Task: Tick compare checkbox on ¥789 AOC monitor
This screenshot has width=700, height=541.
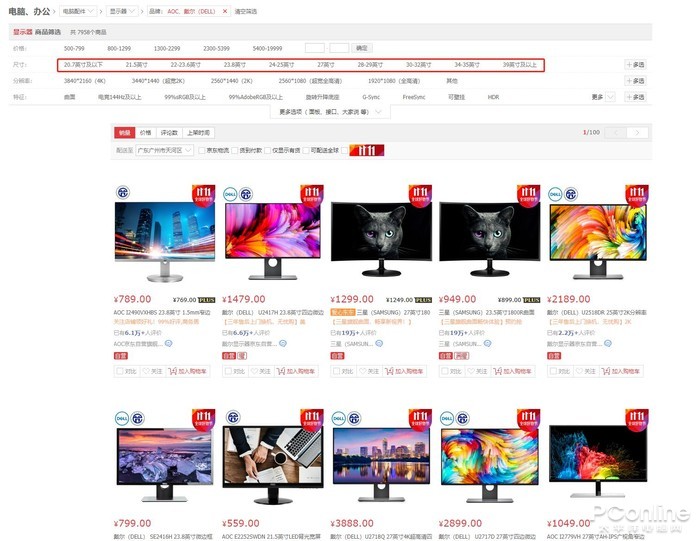Action: [x=120, y=371]
